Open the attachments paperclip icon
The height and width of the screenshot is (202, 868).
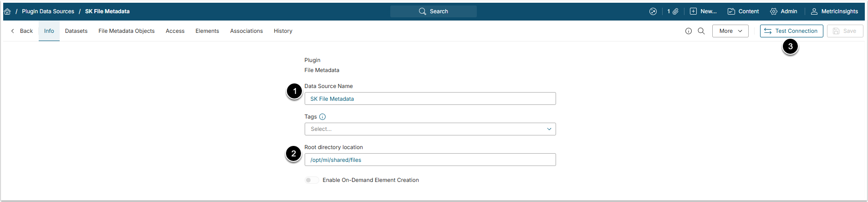pos(675,11)
